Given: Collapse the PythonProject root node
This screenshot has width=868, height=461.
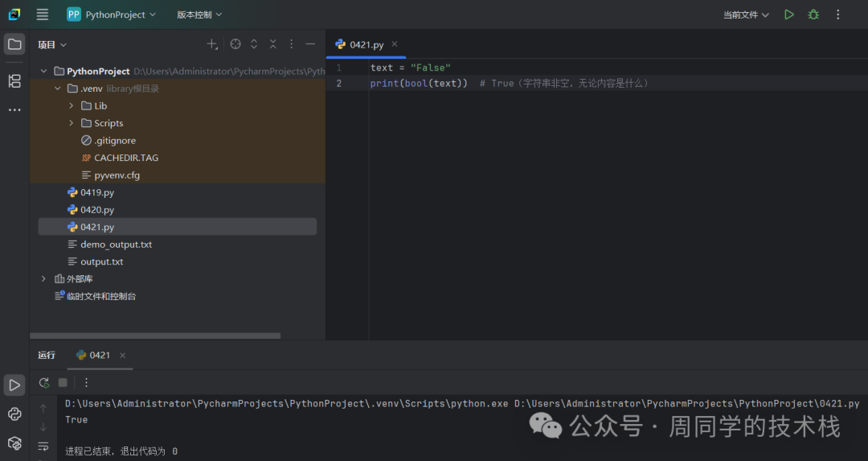Looking at the screenshot, I should (43, 71).
